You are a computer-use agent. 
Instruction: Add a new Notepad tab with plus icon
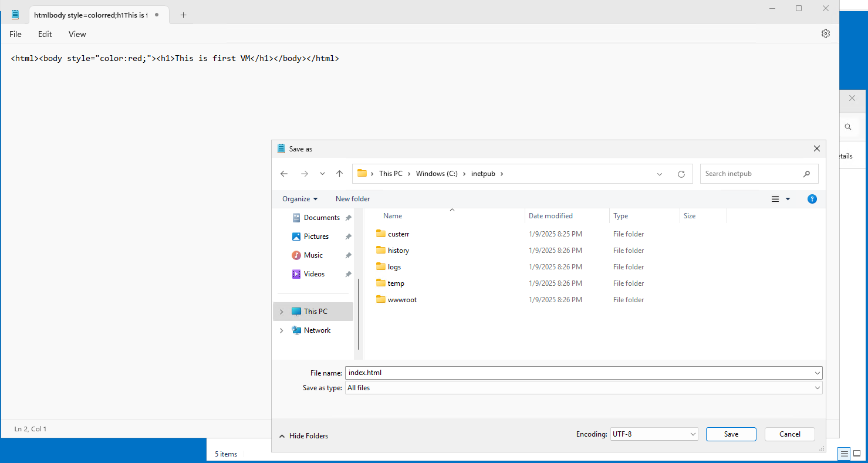pos(183,15)
